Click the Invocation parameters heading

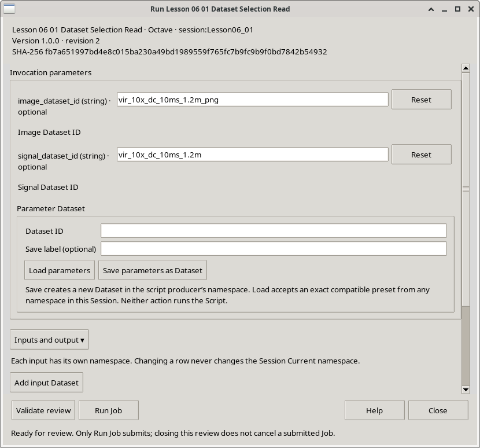click(x=50, y=72)
